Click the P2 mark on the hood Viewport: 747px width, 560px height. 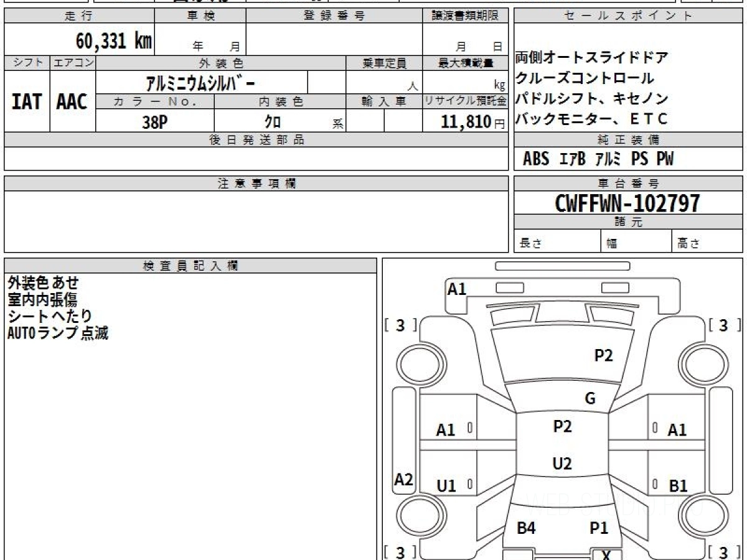coord(604,355)
